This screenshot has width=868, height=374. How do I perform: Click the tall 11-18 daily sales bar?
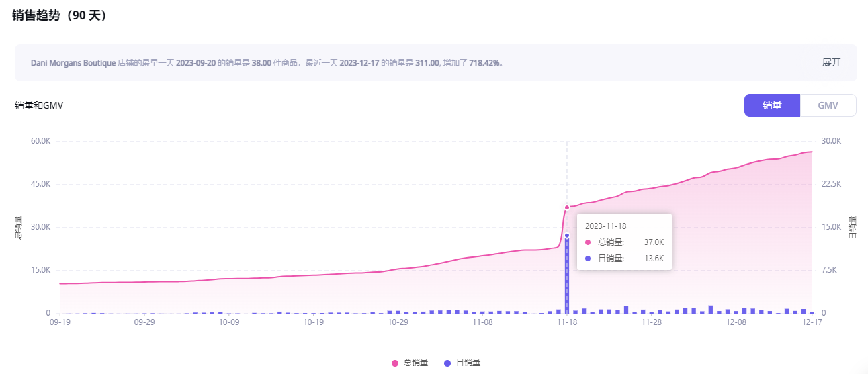click(567, 275)
